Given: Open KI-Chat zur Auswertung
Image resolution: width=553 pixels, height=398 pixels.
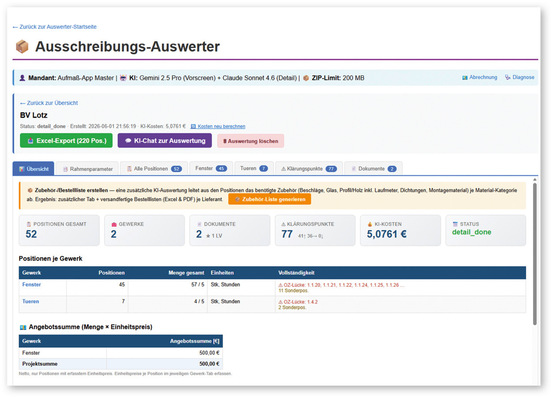Looking at the screenshot, I should coord(165,141).
